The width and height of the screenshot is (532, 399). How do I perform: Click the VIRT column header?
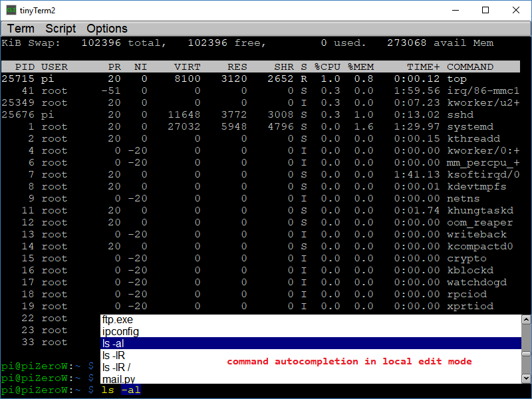[188, 67]
